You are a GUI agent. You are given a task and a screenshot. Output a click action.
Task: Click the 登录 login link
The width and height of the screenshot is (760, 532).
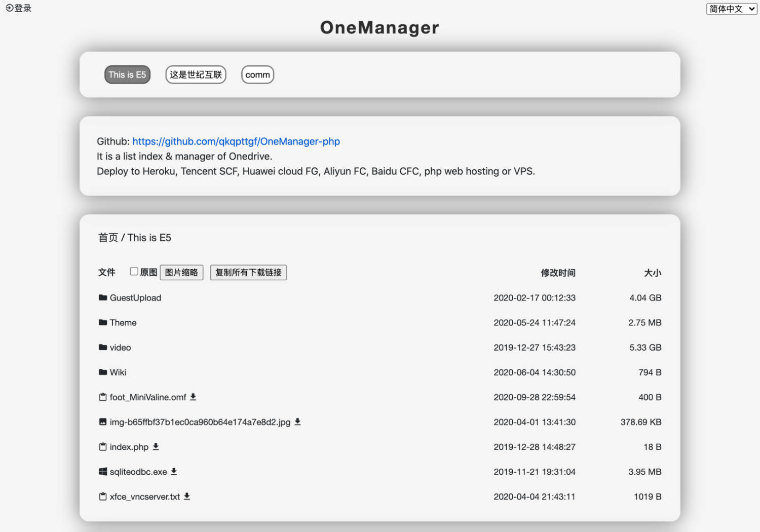[x=23, y=8]
